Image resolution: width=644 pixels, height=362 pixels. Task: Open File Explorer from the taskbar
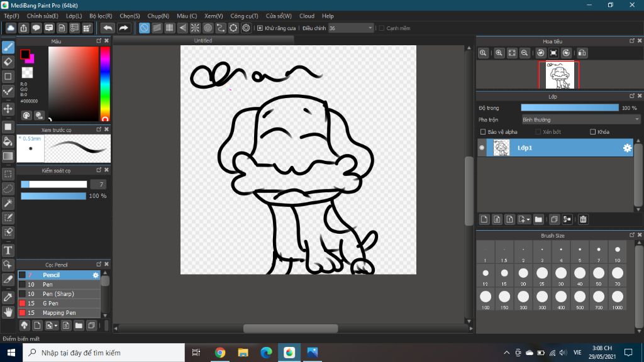[x=243, y=353]
